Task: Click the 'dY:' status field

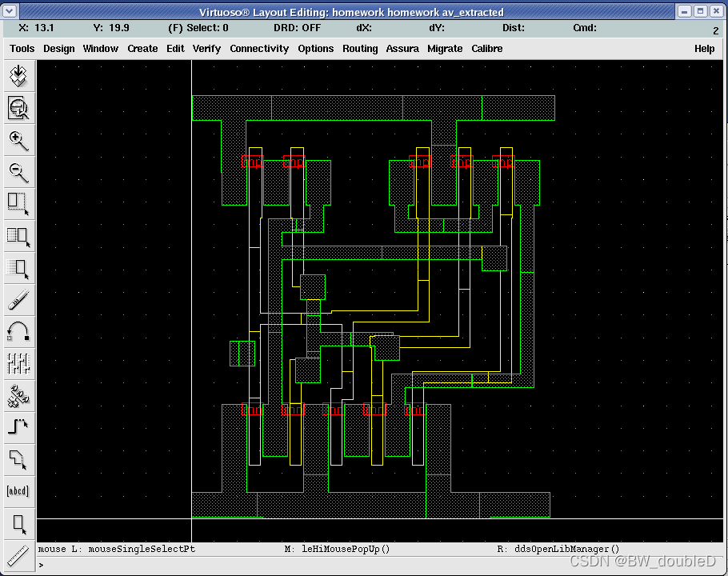Action: [437, 28]
